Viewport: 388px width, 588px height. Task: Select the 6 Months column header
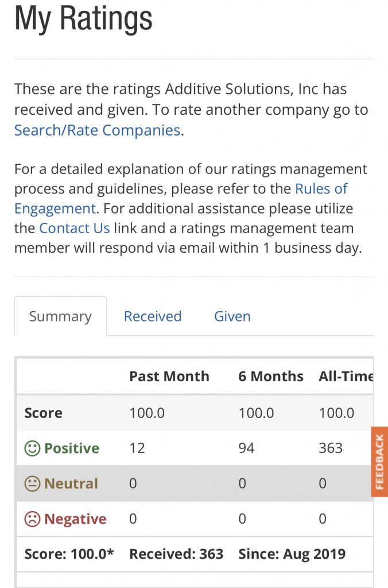[271, 377]
